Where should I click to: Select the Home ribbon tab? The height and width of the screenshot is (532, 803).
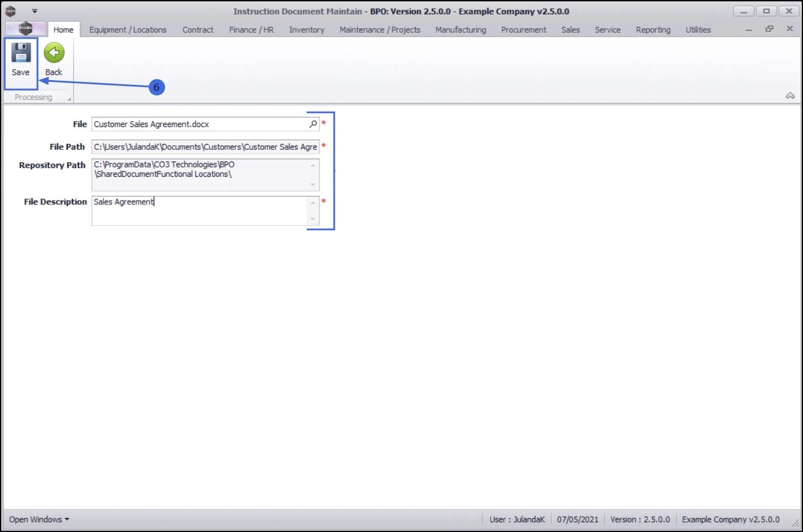coord(63,29)
